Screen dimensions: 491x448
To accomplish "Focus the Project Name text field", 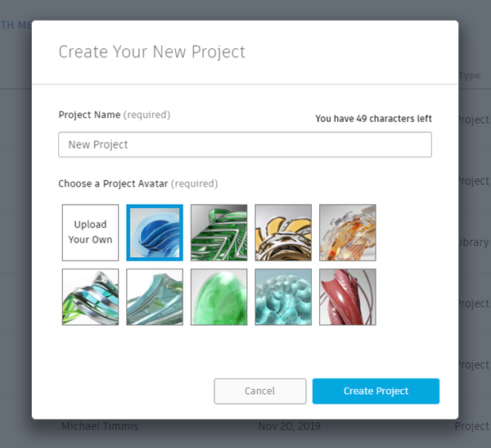I will coord(245,144).
